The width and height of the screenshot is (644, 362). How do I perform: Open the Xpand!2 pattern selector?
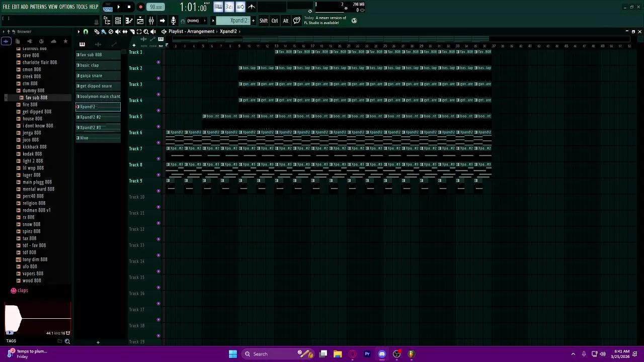(234, 21)
